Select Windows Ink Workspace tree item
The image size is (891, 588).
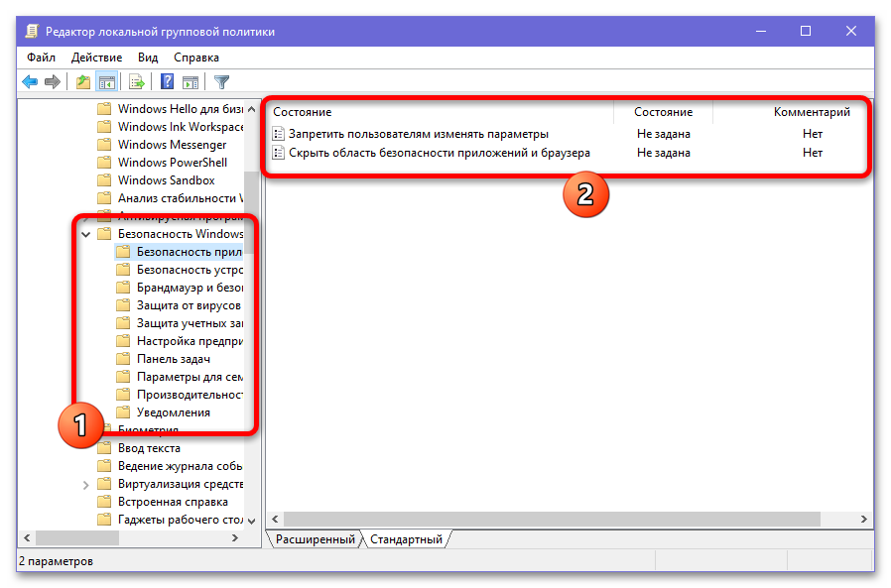(x=181, y=127)
